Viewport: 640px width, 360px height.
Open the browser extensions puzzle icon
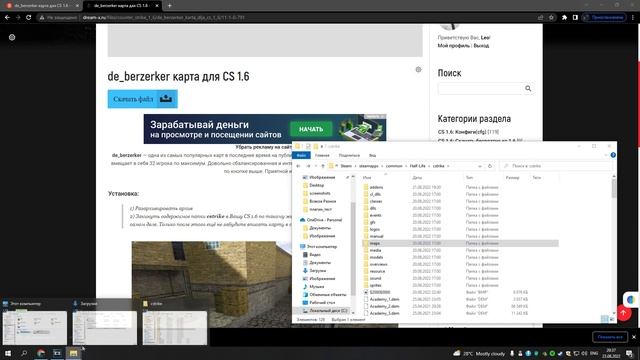(564, 18)
